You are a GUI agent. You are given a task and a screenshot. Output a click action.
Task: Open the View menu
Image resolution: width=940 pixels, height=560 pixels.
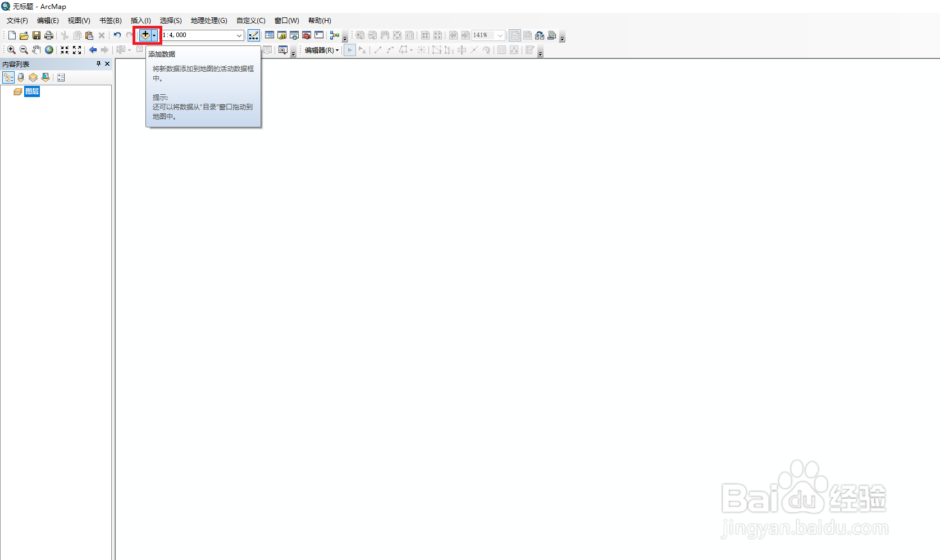(79, 21)
